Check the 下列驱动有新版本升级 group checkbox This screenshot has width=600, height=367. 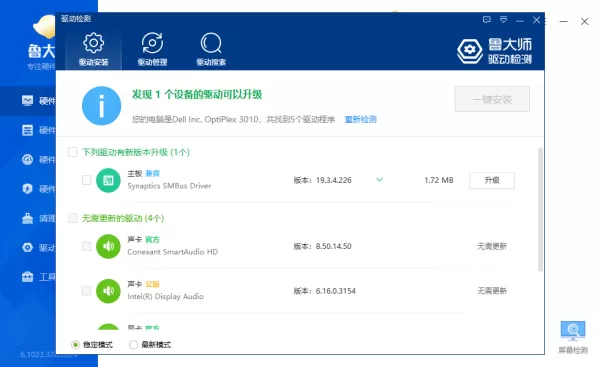point(72,152)
